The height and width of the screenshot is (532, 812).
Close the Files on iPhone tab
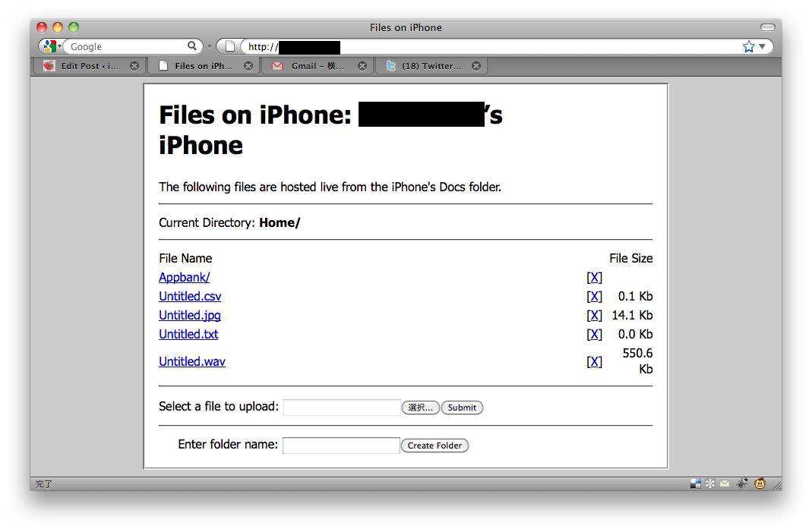[248, 66]
